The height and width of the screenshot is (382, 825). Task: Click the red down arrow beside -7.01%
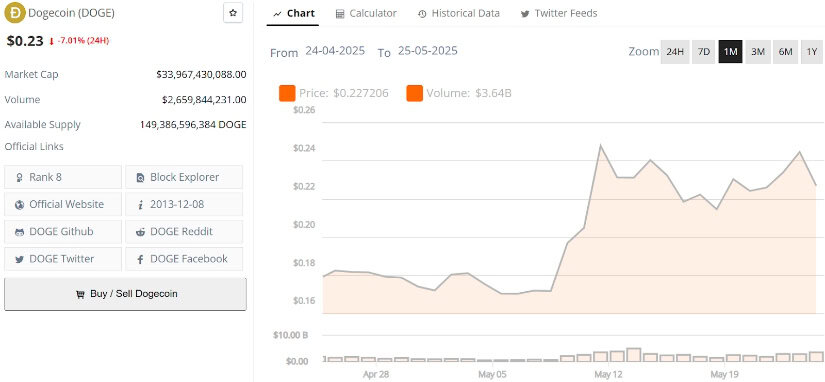tap(52, 41)
